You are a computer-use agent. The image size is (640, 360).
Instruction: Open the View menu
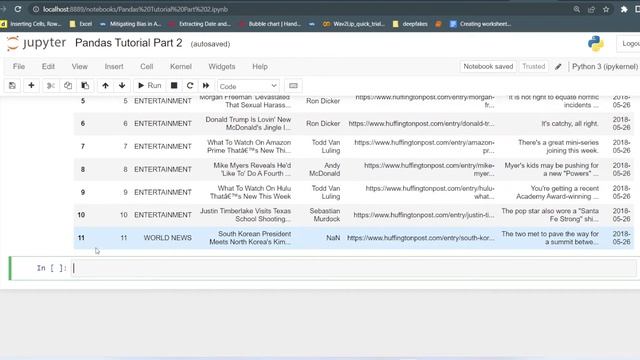pos(80,67)
